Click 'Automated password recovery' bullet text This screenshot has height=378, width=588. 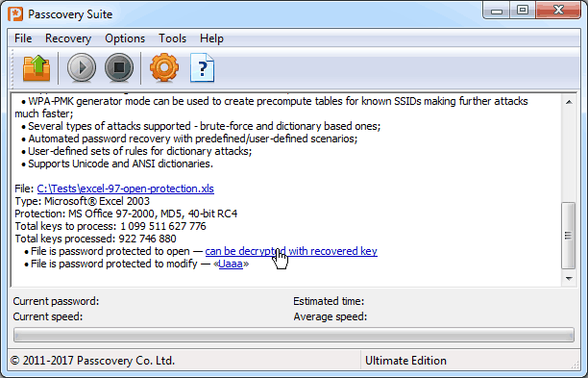[193, 139]
